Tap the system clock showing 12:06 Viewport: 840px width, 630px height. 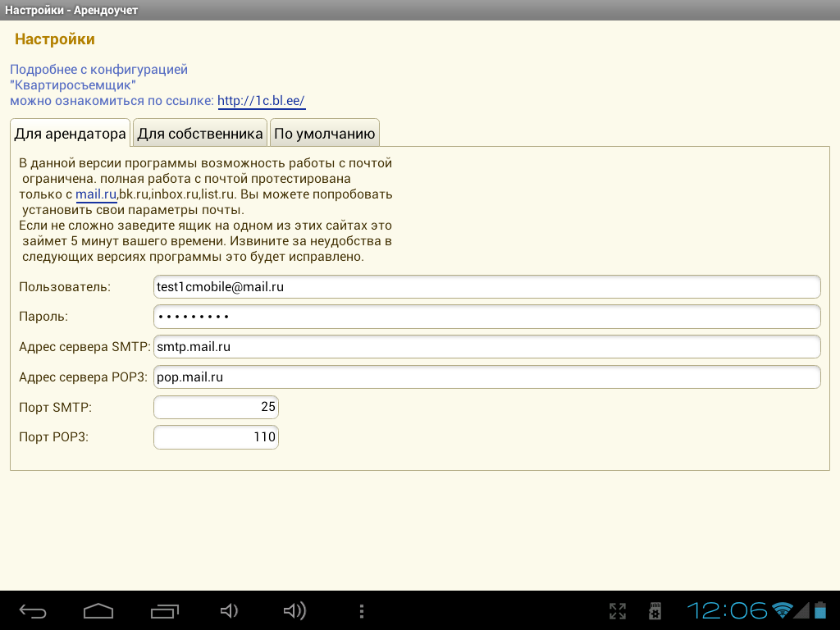tap(728, 610)
